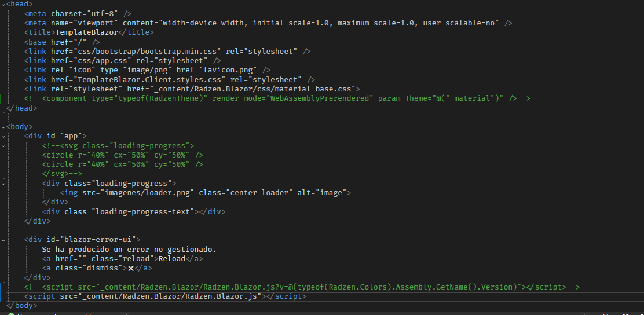Click the Reload anchor text
644x315 pixels.
171,259
